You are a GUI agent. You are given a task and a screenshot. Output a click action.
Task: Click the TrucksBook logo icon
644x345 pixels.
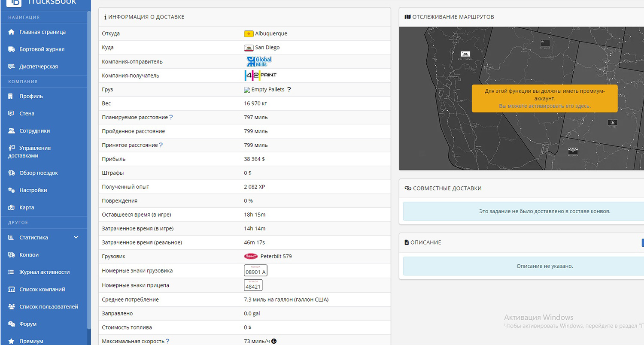14,3
